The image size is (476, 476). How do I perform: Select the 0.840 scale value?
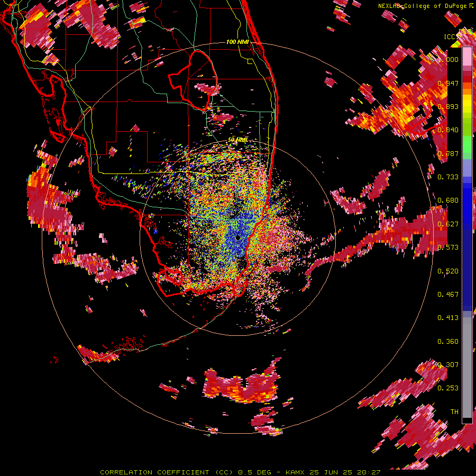(x=448, y=130)
